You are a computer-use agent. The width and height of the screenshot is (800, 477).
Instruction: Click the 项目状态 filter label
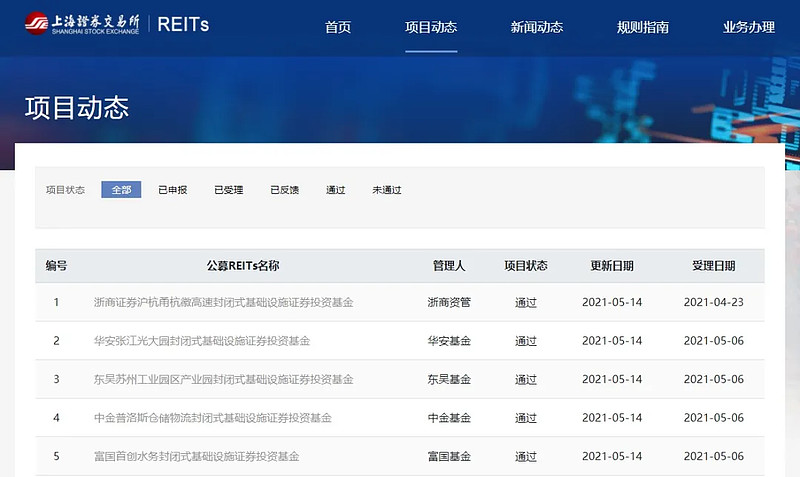point(65,190)
